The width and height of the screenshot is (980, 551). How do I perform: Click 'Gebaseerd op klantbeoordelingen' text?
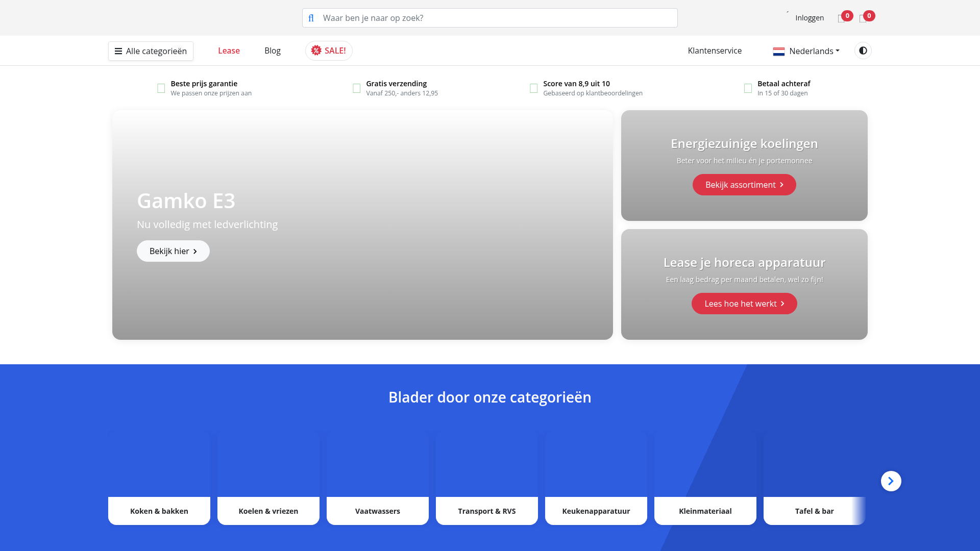click(x=593, y=93)
